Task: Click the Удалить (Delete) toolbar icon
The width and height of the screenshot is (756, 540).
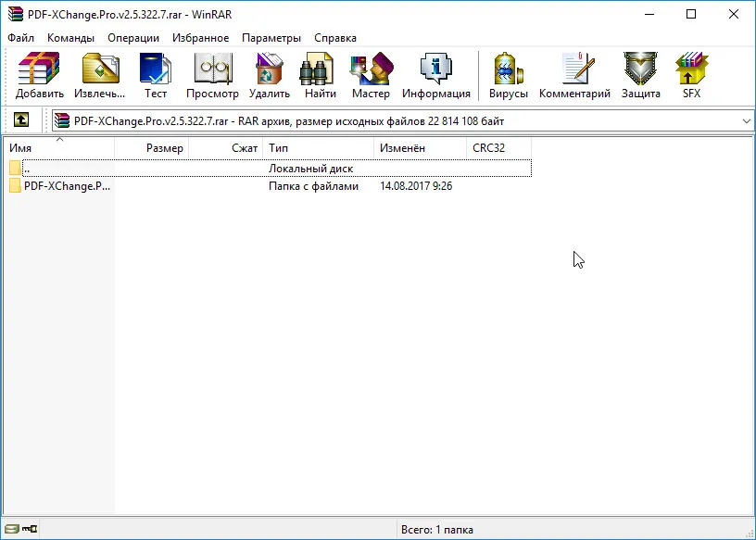Action: click(x=269, y=75)
